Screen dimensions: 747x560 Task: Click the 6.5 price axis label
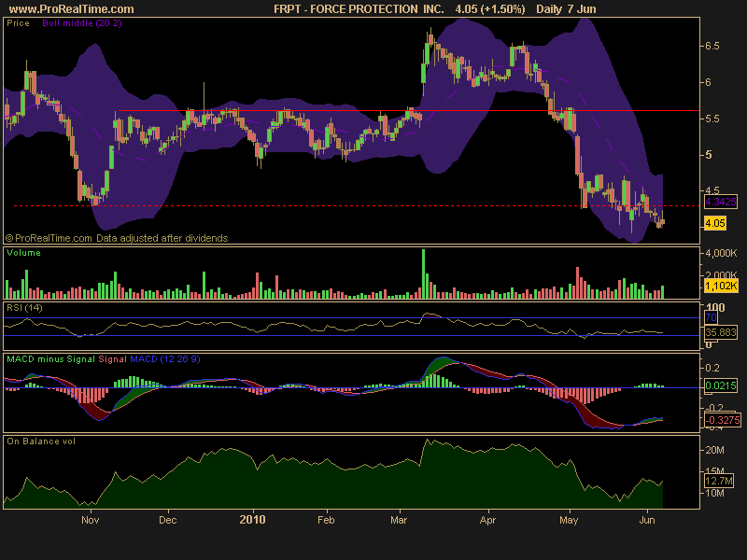(712, 46)
